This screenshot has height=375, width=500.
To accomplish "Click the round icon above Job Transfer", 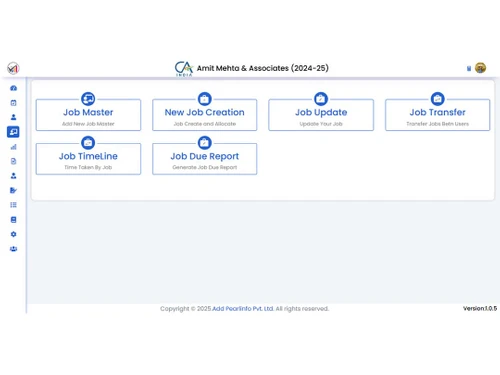I will point(438,99).
